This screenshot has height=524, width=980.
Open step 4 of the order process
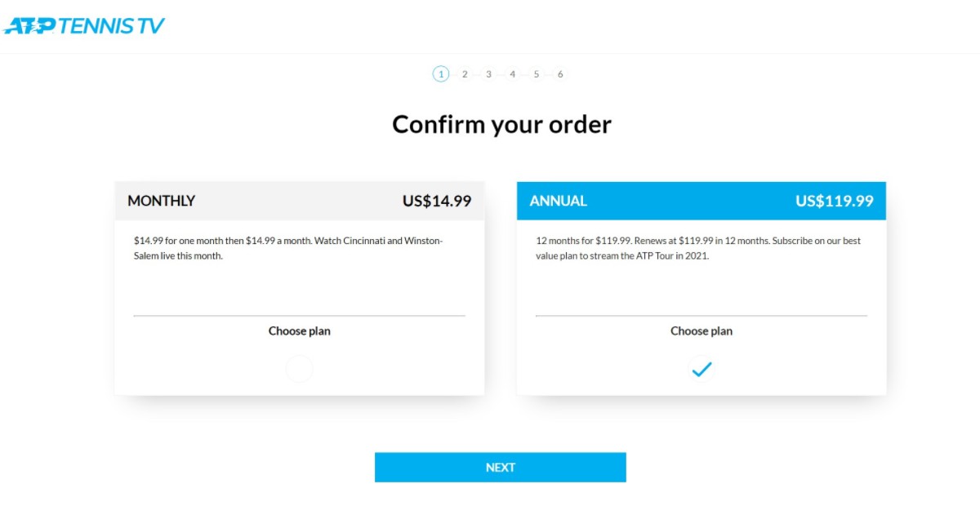point(513,74)
